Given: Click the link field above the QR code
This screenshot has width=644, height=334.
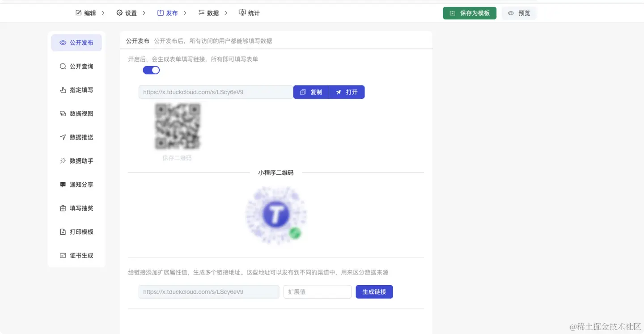Looking at the screenshot, I should (x=216, y=92).
